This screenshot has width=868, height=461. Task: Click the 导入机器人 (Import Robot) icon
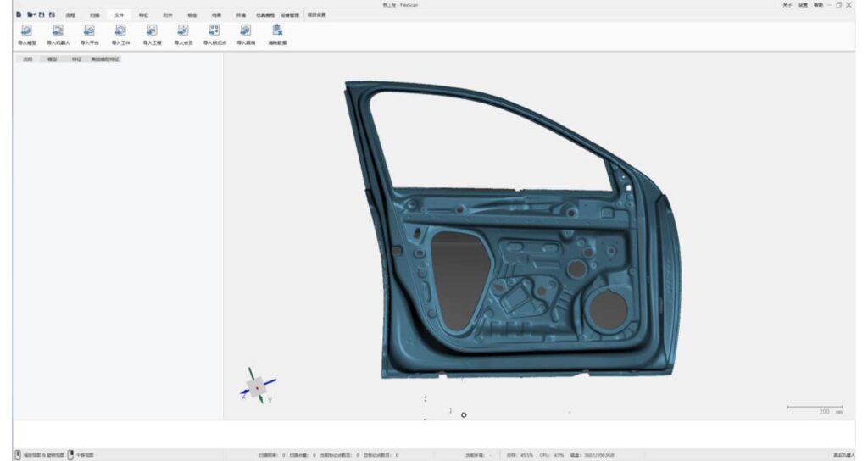click(58, 32)
